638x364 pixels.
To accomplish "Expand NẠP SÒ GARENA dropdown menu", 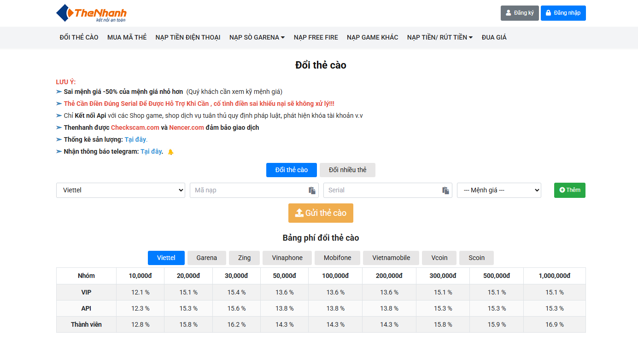I will click(x=257, y=37).
